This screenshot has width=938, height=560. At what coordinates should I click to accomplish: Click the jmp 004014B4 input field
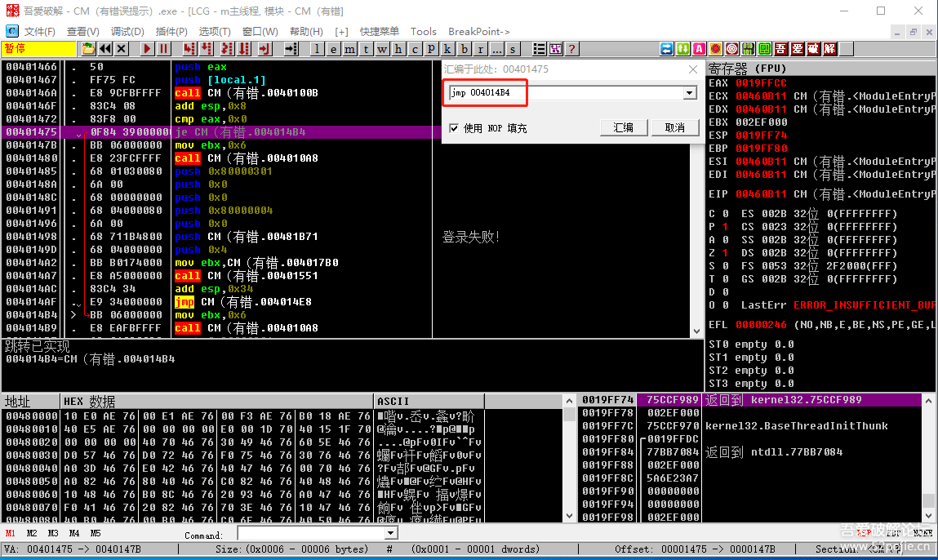click(563, 93)
